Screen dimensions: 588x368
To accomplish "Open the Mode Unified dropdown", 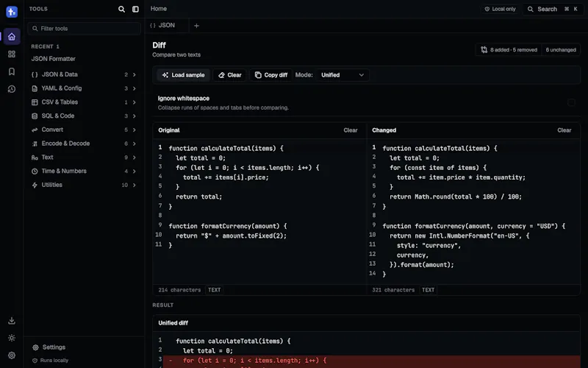I will coord(343,75).
